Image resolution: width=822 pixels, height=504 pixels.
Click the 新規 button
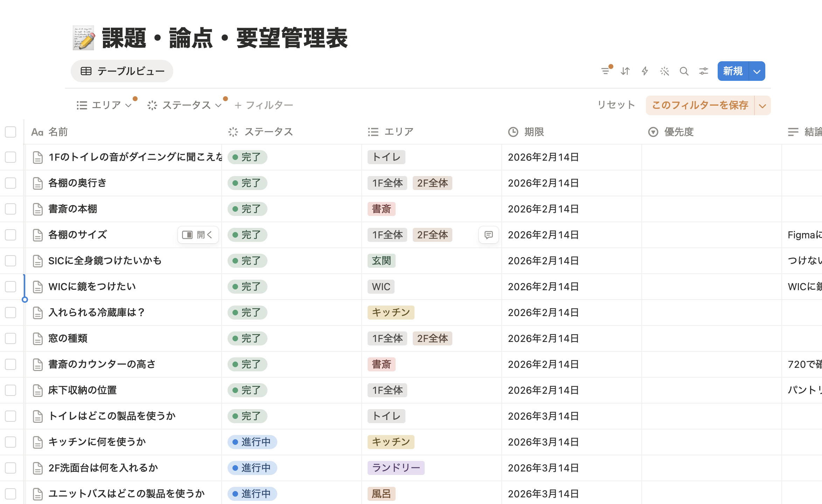(x=733, y=71)
